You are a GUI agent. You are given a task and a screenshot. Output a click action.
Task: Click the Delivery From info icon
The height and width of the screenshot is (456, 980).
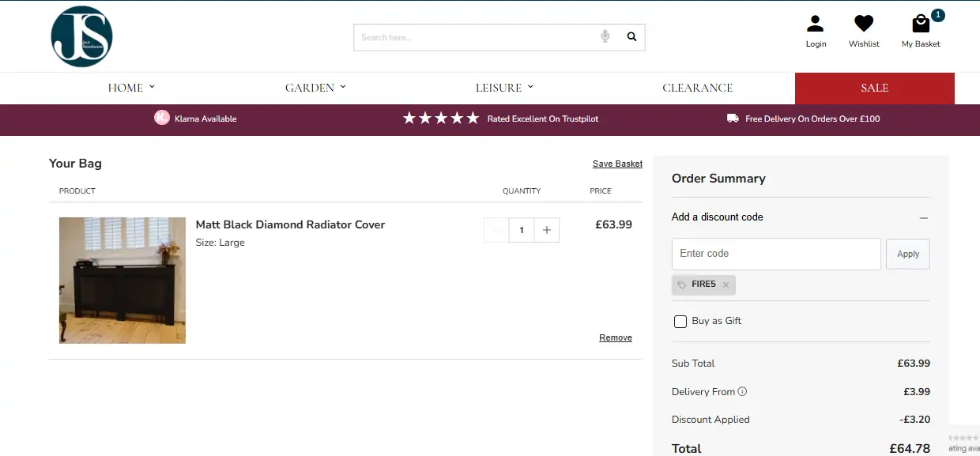[x=742, y=391]
